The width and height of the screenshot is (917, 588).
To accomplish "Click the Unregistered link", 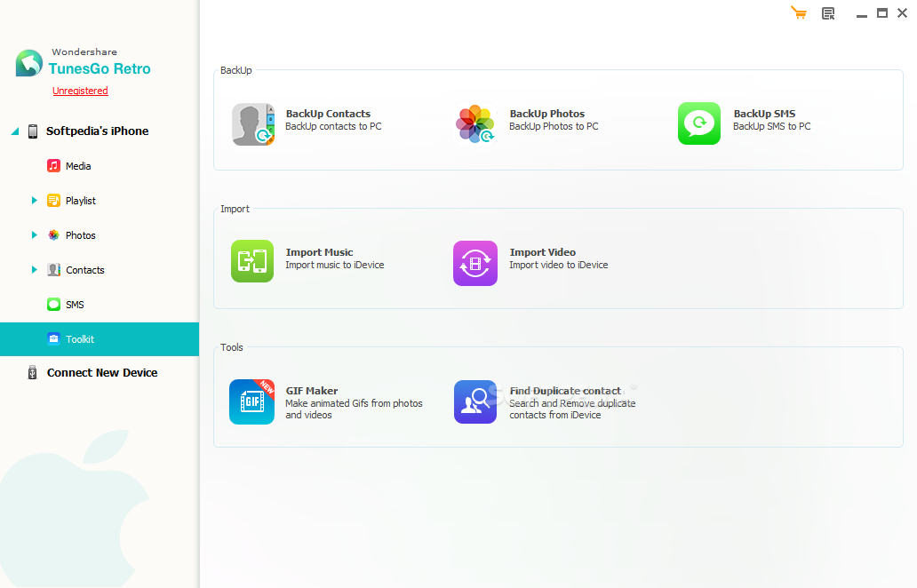I will click(80, 91).
